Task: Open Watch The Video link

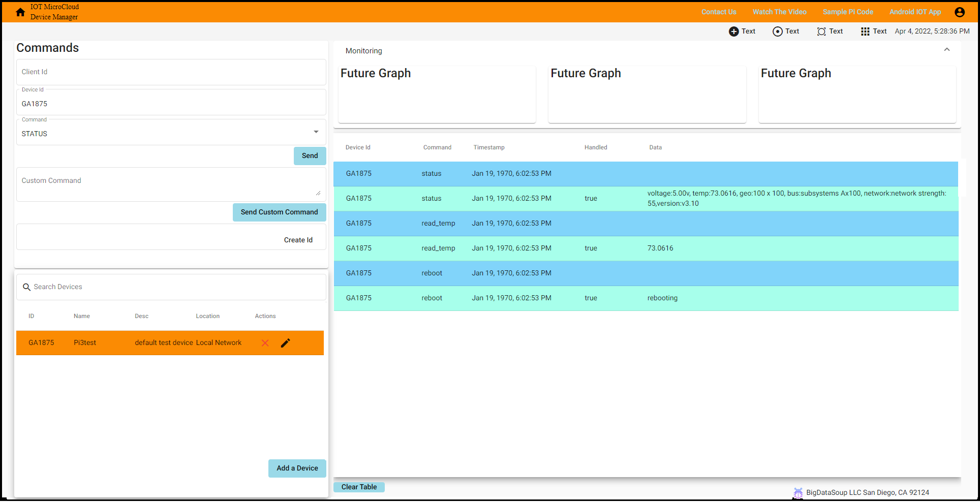Action: click(x=780, y=12)
